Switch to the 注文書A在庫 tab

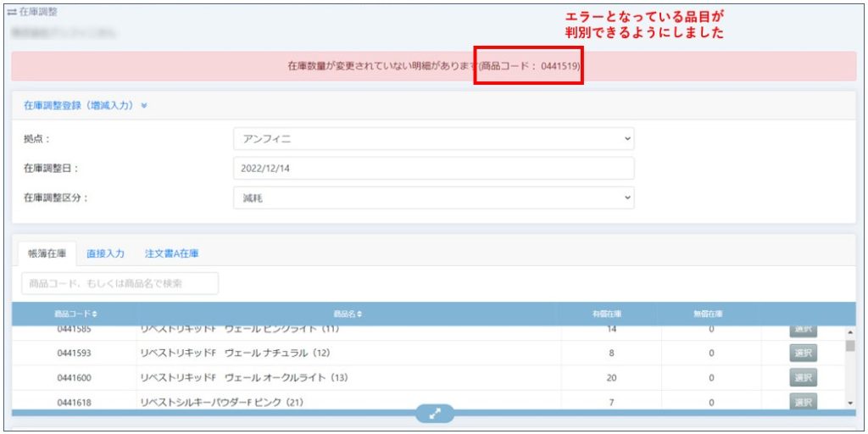pos(171,253)
